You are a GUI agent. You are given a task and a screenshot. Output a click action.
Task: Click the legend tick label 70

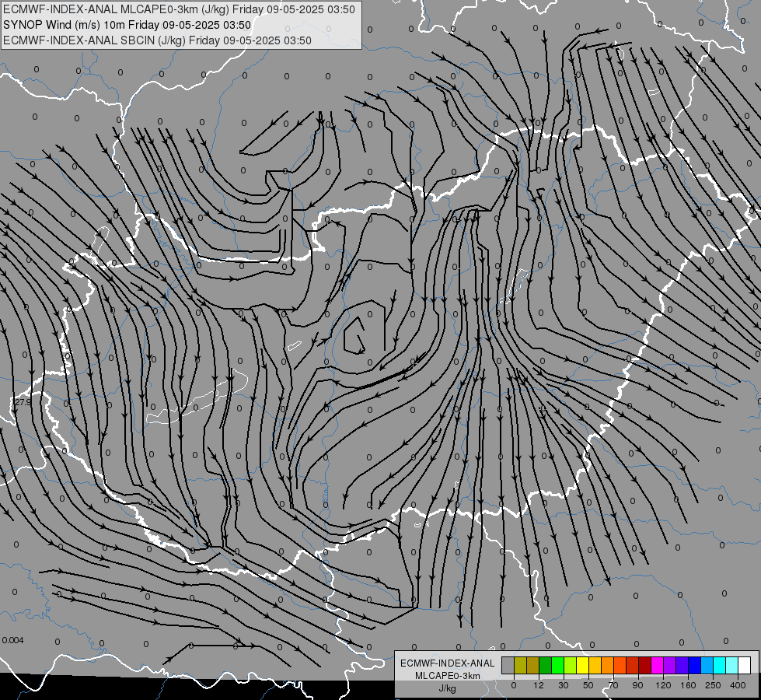pos(613,685)
